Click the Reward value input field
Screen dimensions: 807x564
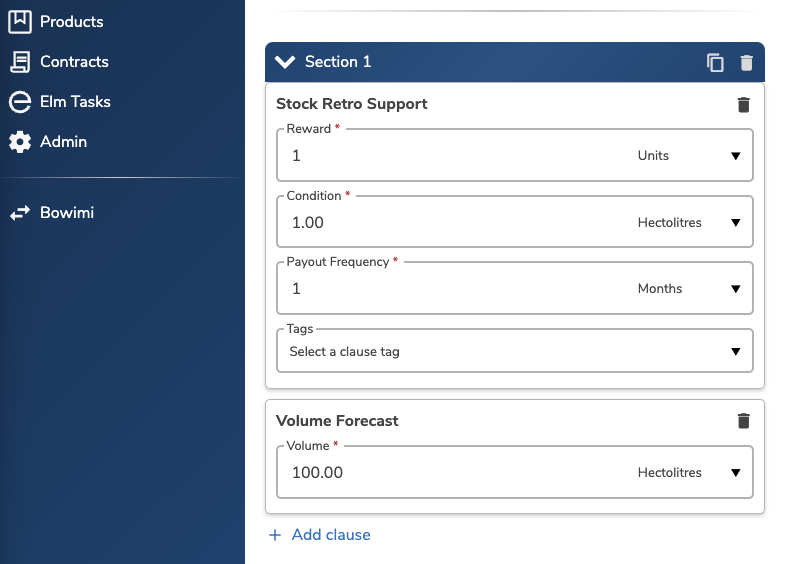click(450, 156)
